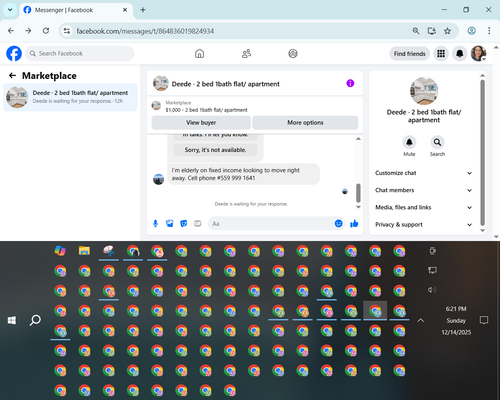Launch Copilot from the taskbar
The width and height of the screenshot is (500, 400).
tap(60, 251)
